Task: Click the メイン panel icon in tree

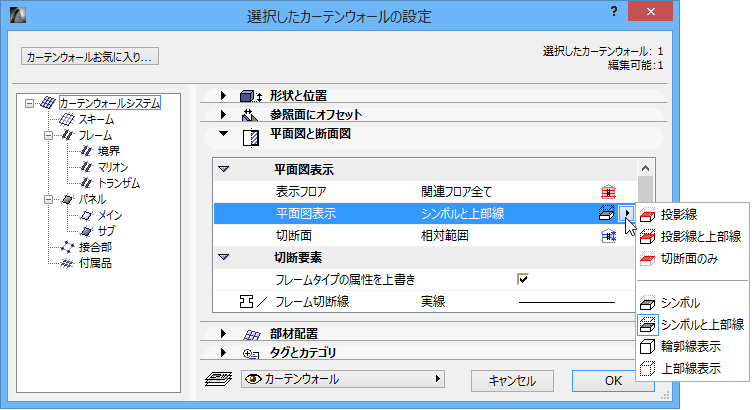Action: (x=86, y=215)
